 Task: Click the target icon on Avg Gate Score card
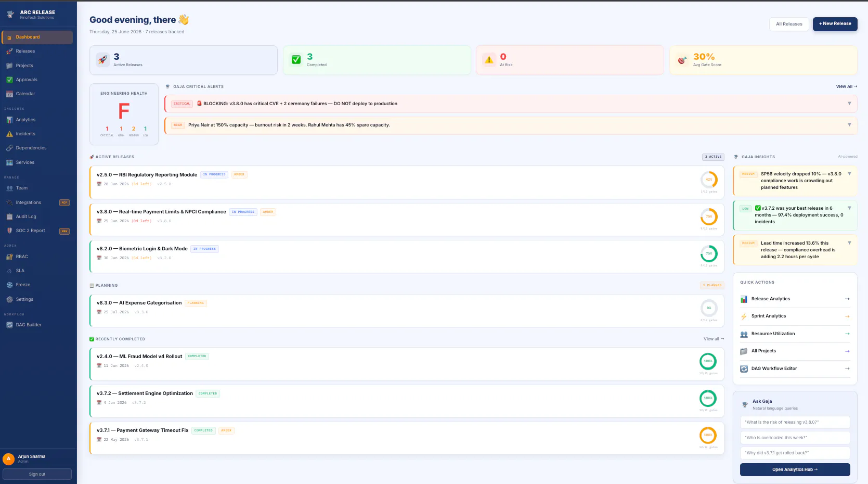pyautogui.click(x=682, y=60)
